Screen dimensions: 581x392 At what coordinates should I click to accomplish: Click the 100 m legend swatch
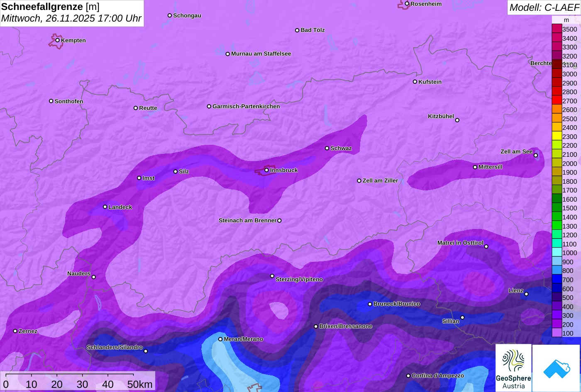[557, 333]
